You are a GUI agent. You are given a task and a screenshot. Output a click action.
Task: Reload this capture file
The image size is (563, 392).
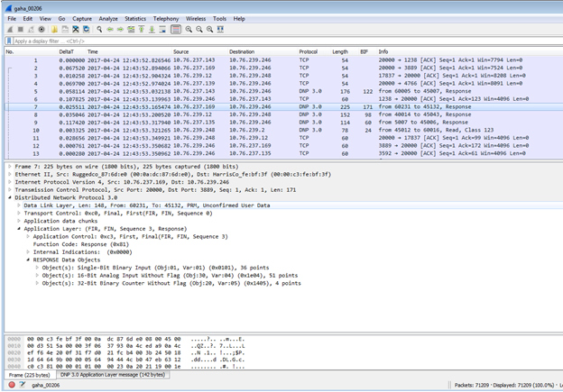point(87,30)
